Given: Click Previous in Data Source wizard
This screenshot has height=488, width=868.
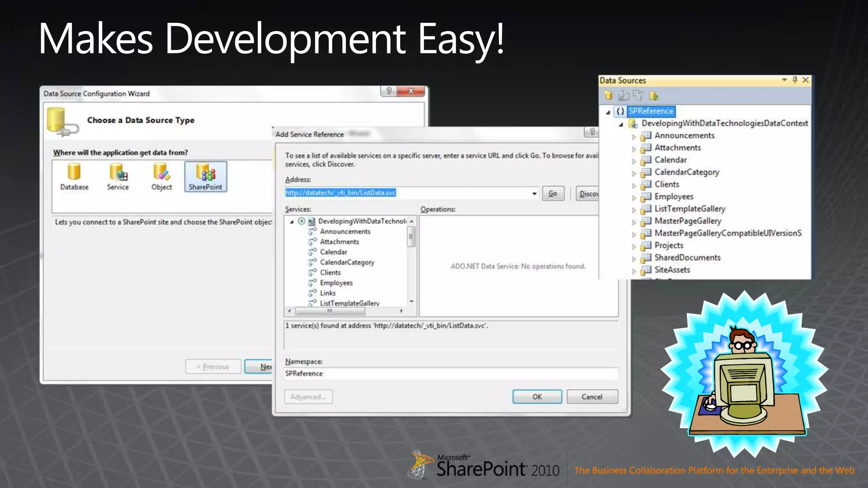Looking at the screenshot, I should click(213, 367).
